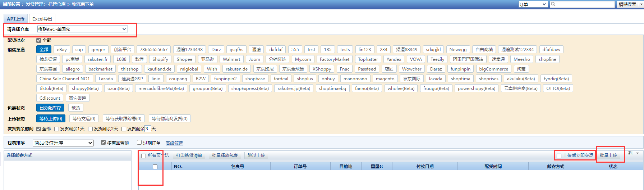Filter by 自由商城 channel
Viewport: 644px width, 190px height.
click(x=484, y=49)
